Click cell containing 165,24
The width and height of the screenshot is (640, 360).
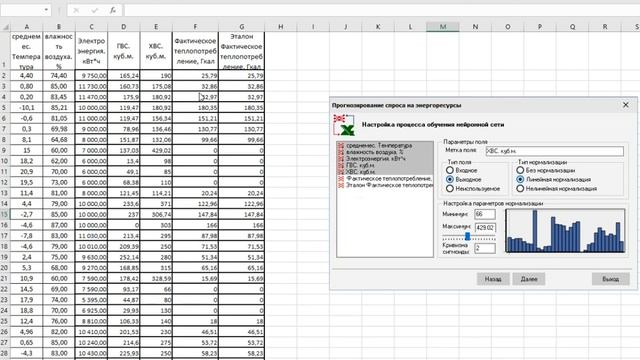coord(124,76)
